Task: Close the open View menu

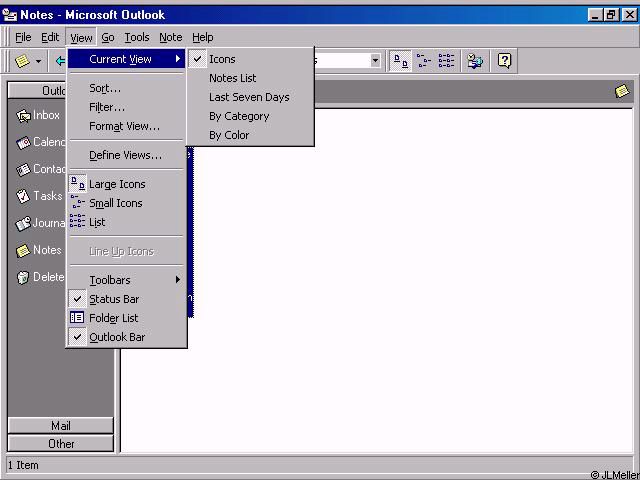Action: click(81, 38)
